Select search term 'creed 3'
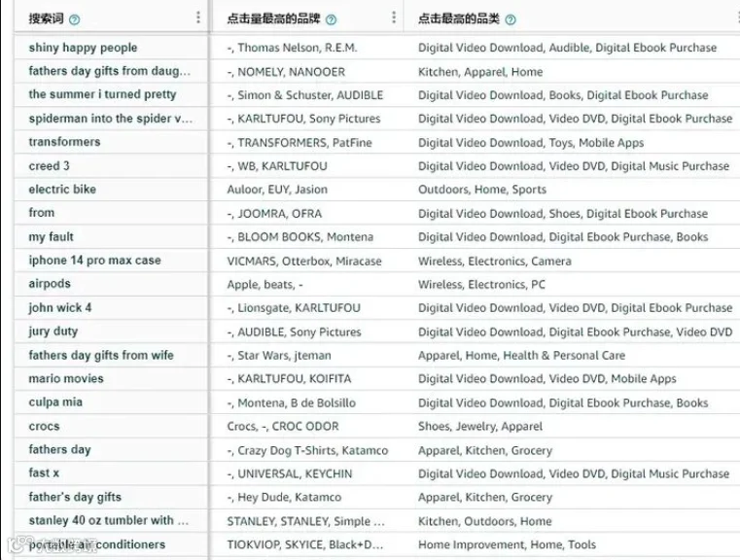The width and height of the screenshot is (740, 560). (49, 166)
